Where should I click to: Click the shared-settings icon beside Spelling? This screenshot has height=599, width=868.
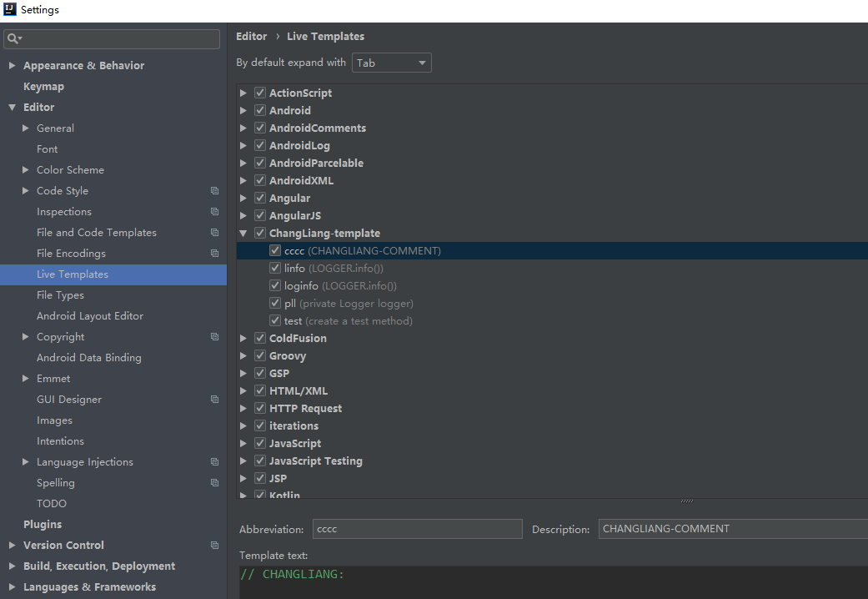click(214, 482)
